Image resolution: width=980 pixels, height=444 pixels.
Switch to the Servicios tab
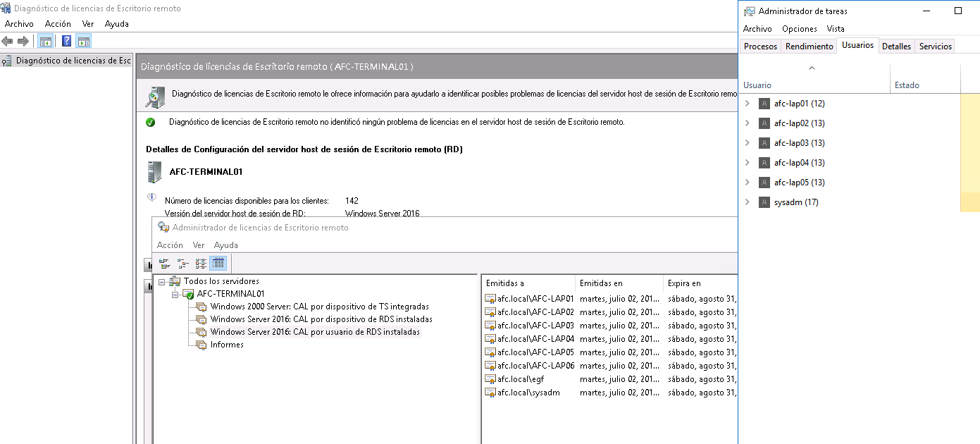[936, 46]
